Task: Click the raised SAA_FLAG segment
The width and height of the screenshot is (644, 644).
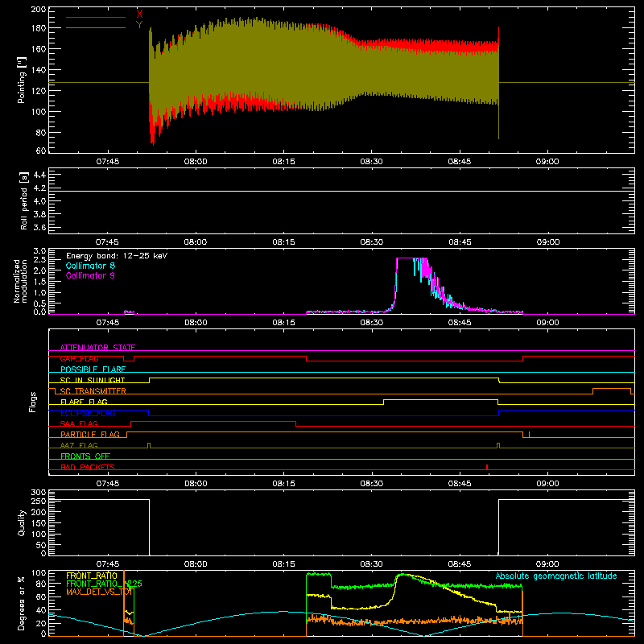Action: click(x=213, y=421)
